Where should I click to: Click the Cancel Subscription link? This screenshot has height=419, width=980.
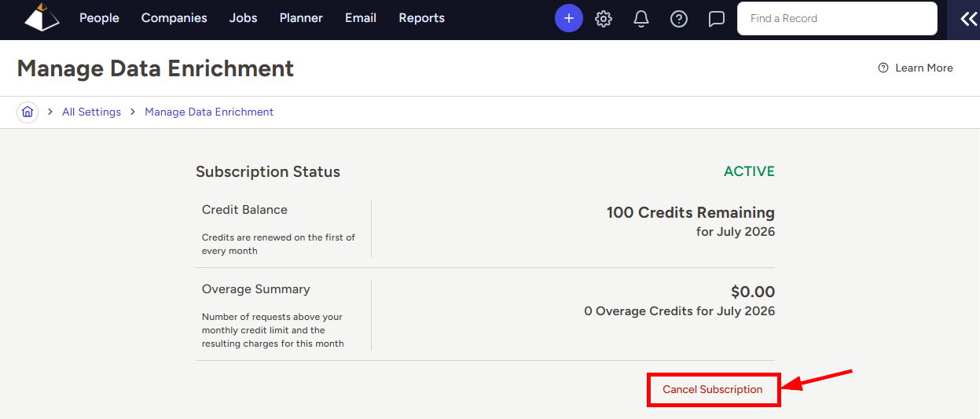tap(713, 389)
